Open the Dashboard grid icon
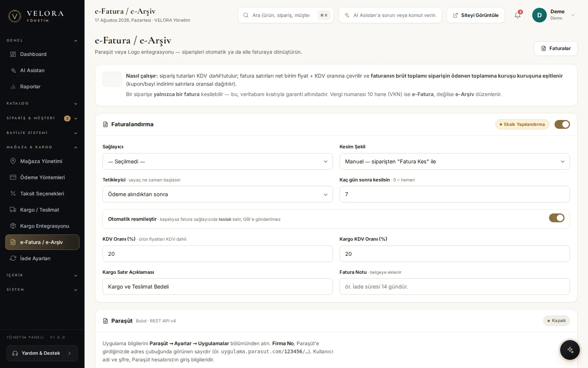 [13, 54]
